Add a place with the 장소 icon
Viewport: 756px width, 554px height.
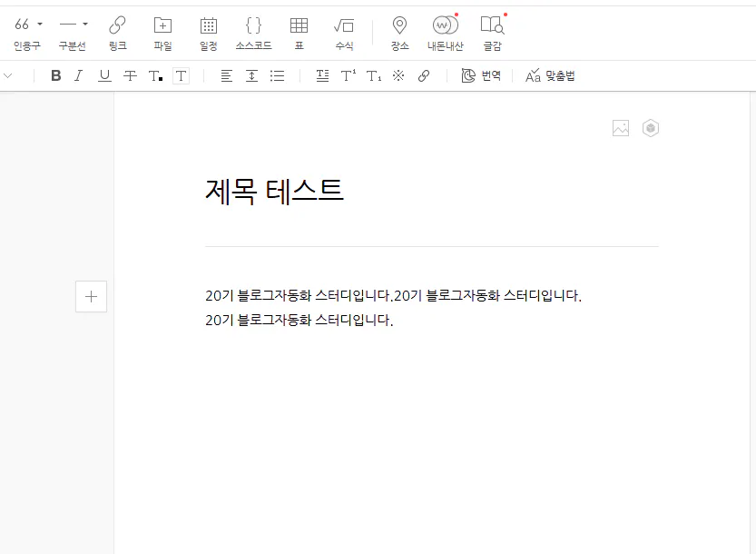[399, 33]
